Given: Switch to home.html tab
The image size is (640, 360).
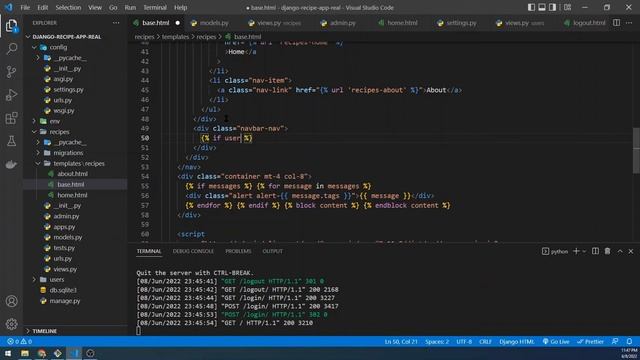Looking at the screenshot, I should 402,23.
